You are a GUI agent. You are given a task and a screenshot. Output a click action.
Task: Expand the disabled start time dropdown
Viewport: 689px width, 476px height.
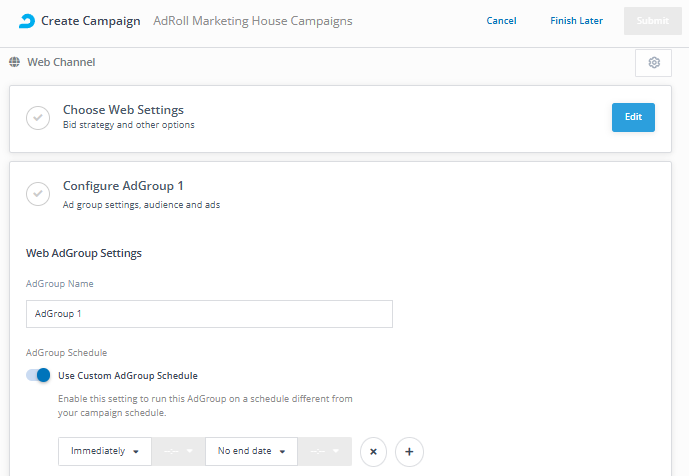(x=178, y=451)
